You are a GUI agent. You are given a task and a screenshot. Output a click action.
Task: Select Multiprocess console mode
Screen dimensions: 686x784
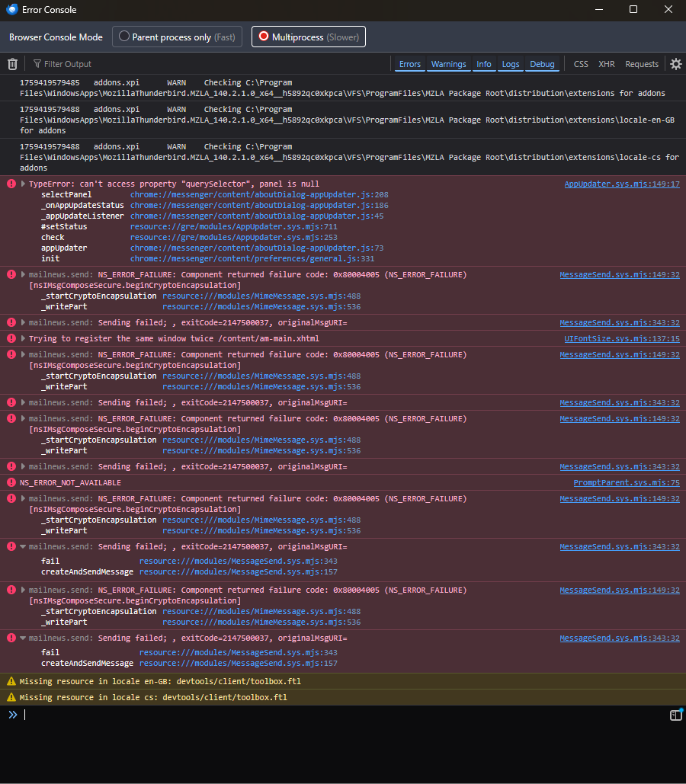click(309, 37)
